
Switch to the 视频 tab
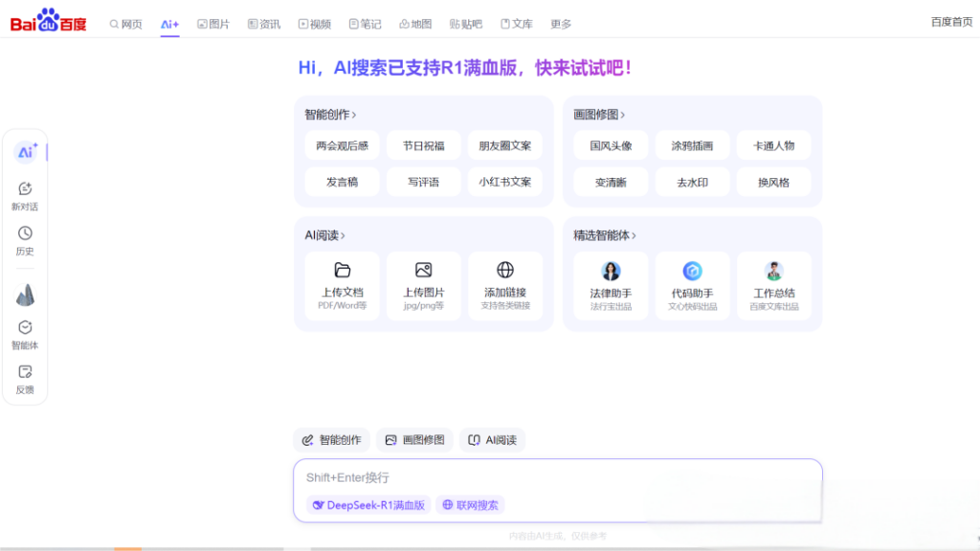[x=314, y=24]
